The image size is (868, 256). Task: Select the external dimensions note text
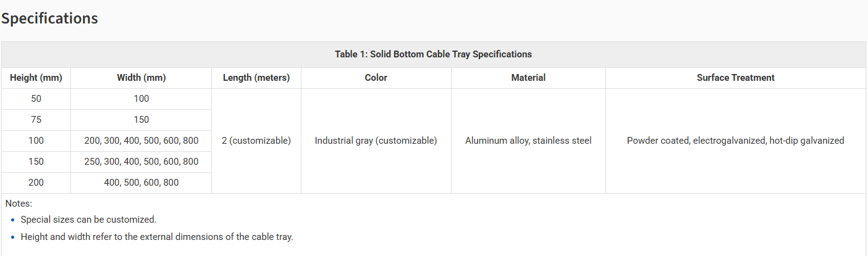click(157, 237)
